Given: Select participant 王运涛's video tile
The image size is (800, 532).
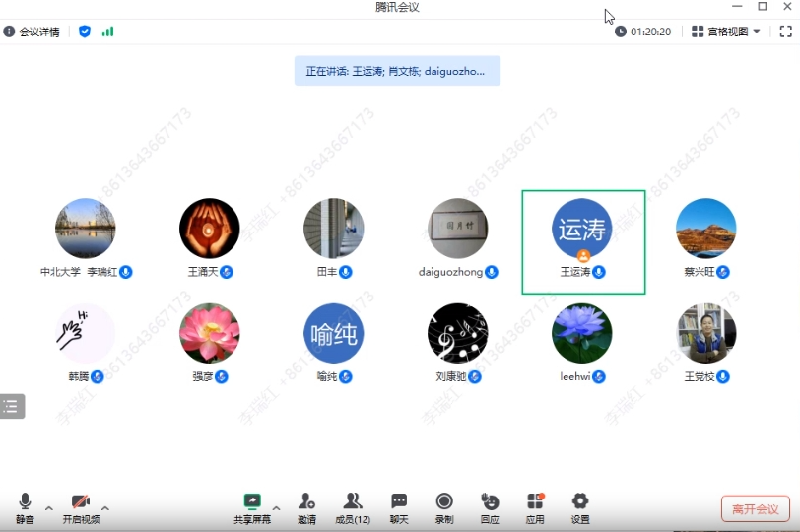Looking at the screenshot, I should [x=582, y=241].
